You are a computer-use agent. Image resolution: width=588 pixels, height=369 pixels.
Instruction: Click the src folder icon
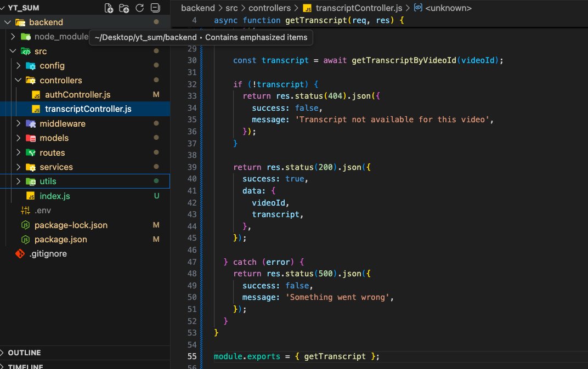[x=25, y=52]
